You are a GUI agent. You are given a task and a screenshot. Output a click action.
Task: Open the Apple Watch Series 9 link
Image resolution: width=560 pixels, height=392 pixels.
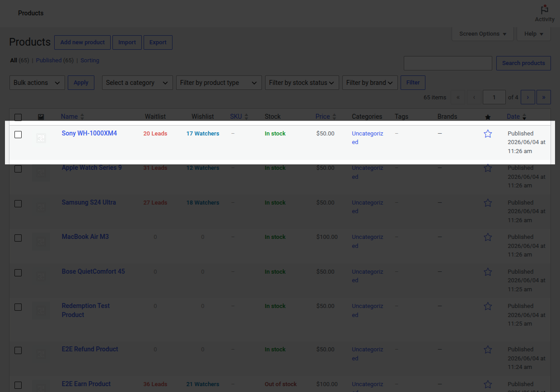[92, 168]
